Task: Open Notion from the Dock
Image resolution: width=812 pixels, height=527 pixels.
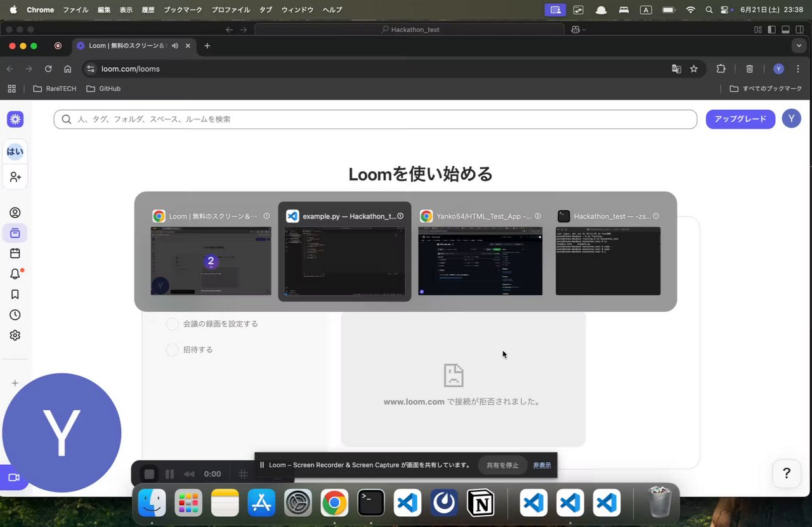Action: (481, 504)
